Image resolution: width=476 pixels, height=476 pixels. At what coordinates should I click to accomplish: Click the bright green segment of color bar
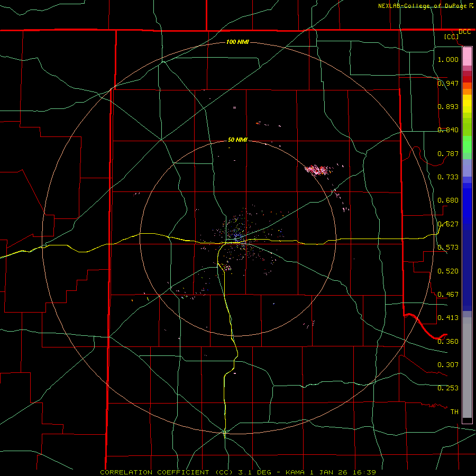click(467, 144)
